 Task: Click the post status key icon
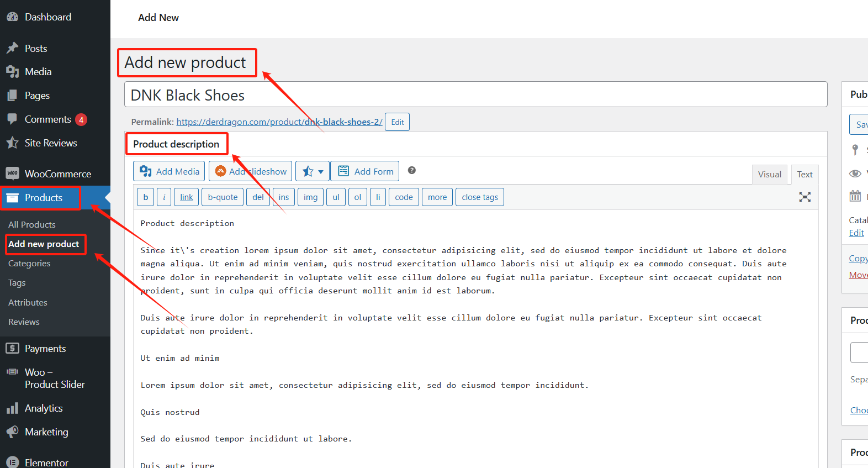click(x=855, y=150)
